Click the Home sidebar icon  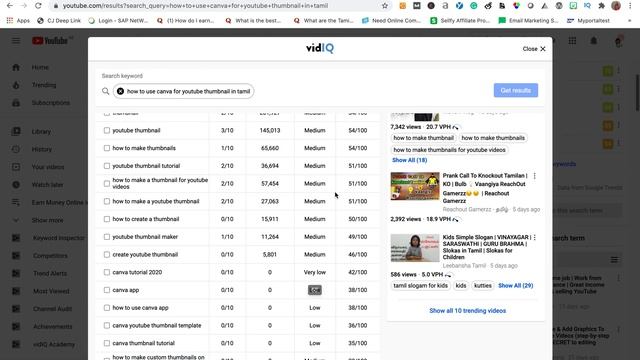[16, 67]
